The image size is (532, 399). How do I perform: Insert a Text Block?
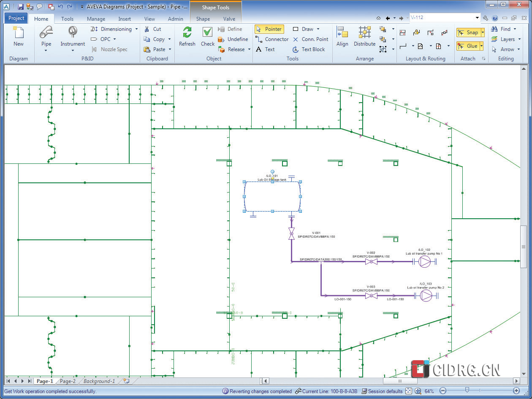[x=309, y=49]
